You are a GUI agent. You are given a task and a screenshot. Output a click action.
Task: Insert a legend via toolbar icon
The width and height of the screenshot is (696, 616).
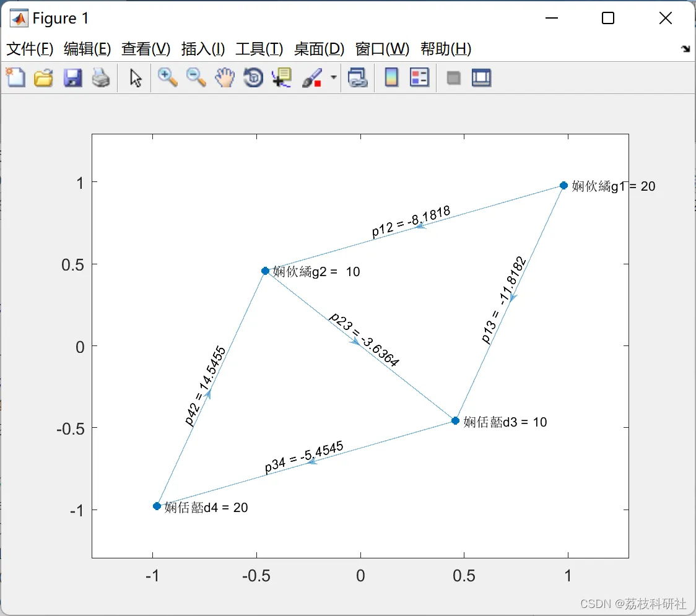(419, 77)
